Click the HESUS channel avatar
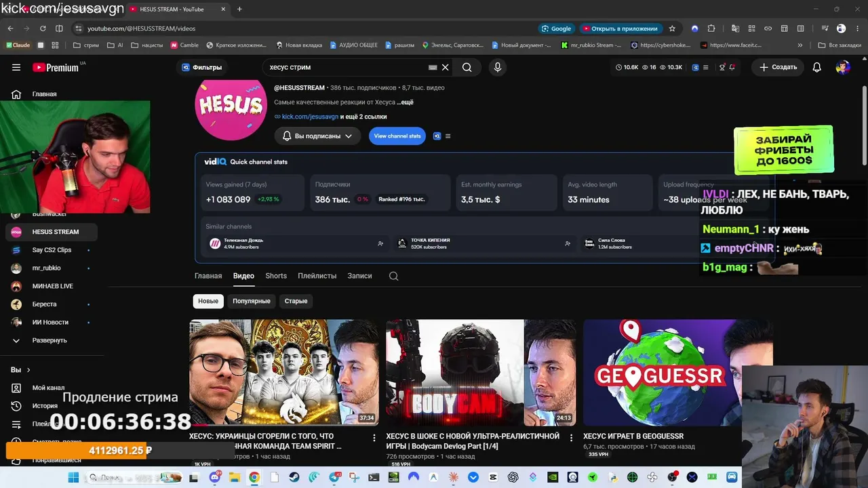868x488 pixels. 231,106
